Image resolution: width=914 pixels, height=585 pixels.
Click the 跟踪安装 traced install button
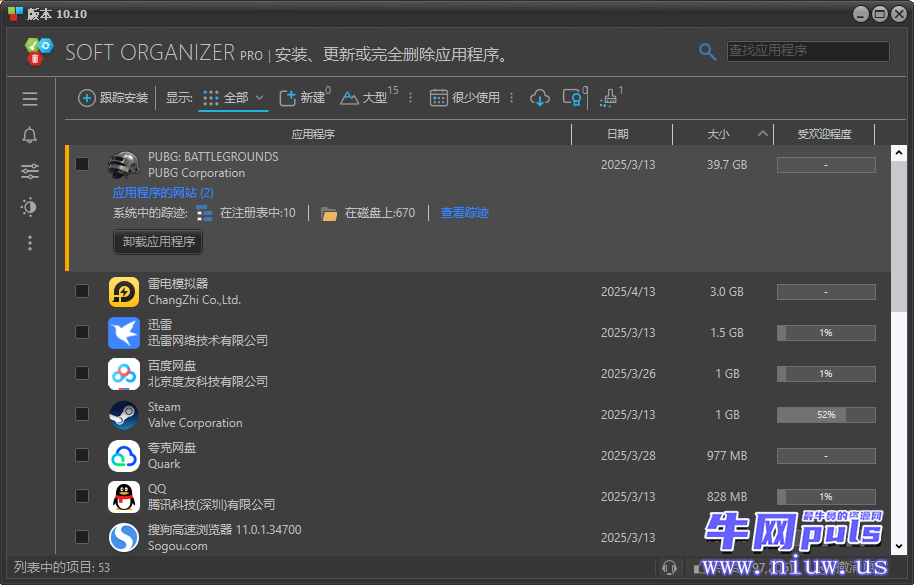[114, 98]
